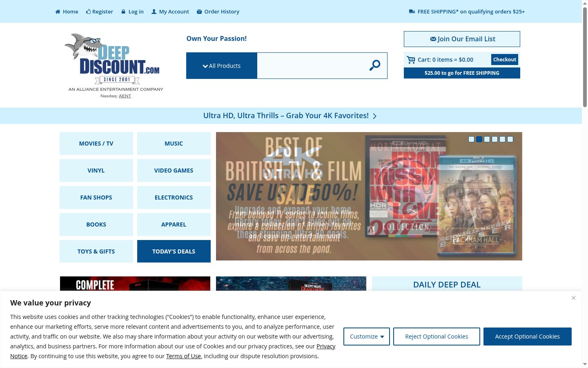Open the Music category
The height and width of the screenshot is (368, 588).
[x=174, y=144]
